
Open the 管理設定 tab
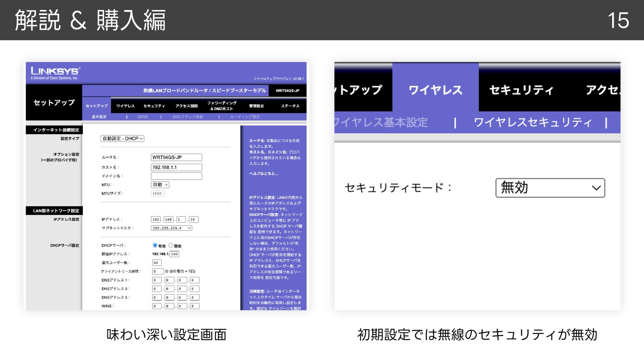(x=257, y=106)
